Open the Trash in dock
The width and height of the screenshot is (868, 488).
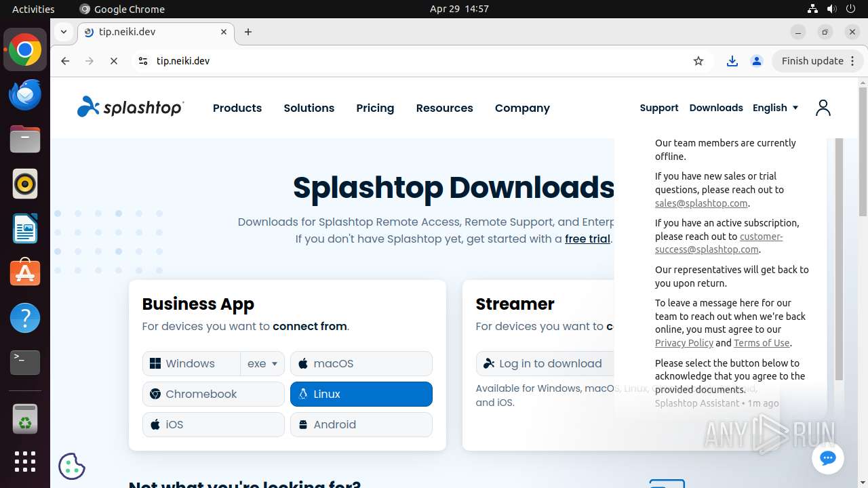coord(25,419)
